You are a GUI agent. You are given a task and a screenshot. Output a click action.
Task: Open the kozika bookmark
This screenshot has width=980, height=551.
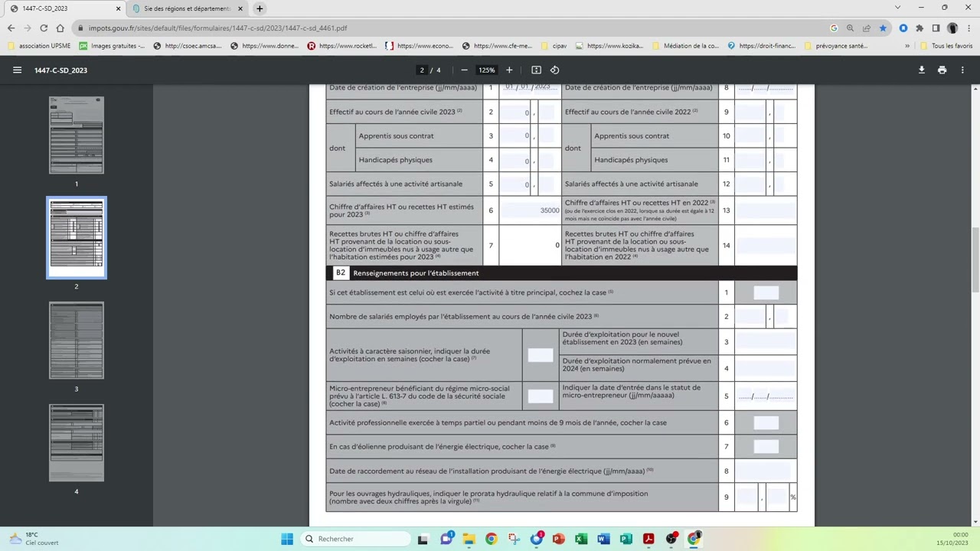click(609, 46)
